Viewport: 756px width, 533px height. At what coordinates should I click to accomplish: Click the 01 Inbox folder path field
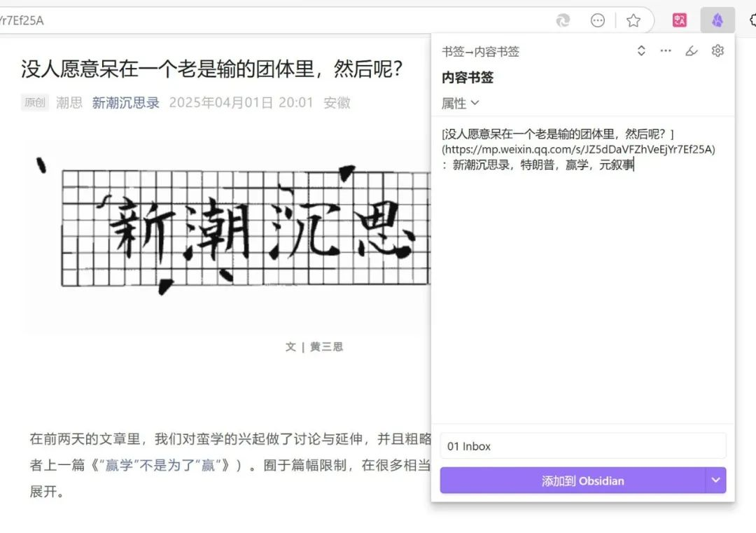(x=582, y=446)
